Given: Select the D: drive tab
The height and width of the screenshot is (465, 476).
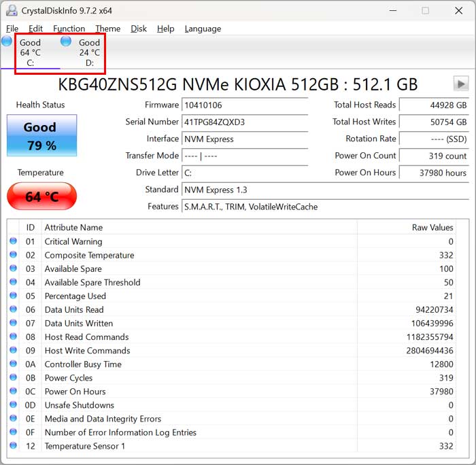Looking at the screenshot, I should pyautogui.click(x=90, y=52).
